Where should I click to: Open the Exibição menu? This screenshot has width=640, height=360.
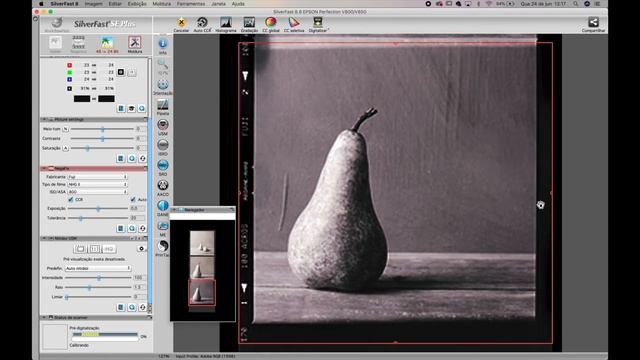137,4
